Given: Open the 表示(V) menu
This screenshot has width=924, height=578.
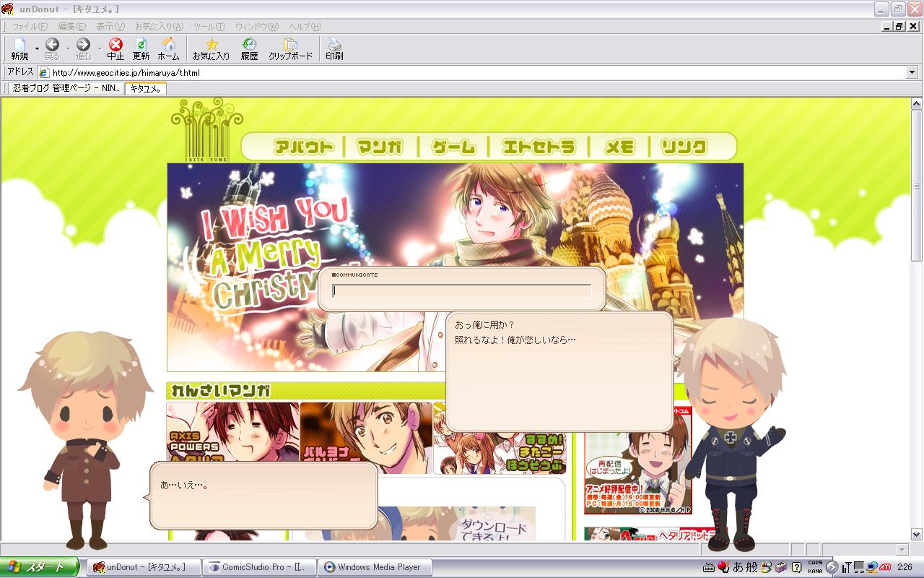Looking at the screenshot, I should (x=110, y=27).
